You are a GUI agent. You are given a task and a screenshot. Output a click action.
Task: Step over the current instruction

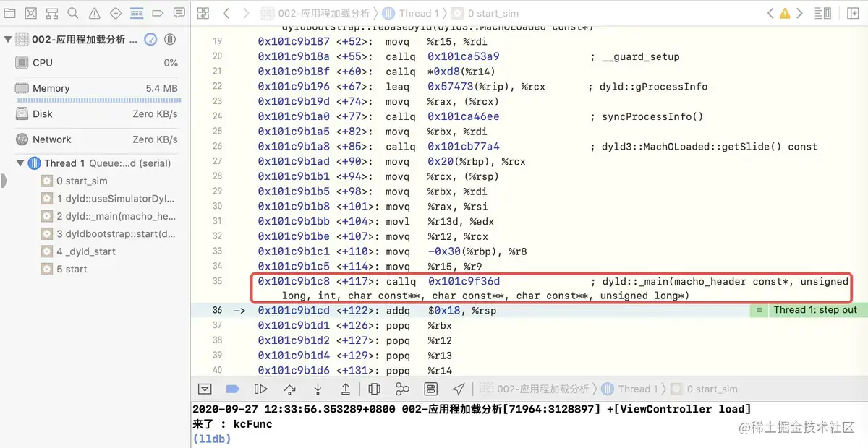click(x=289, y=389)
